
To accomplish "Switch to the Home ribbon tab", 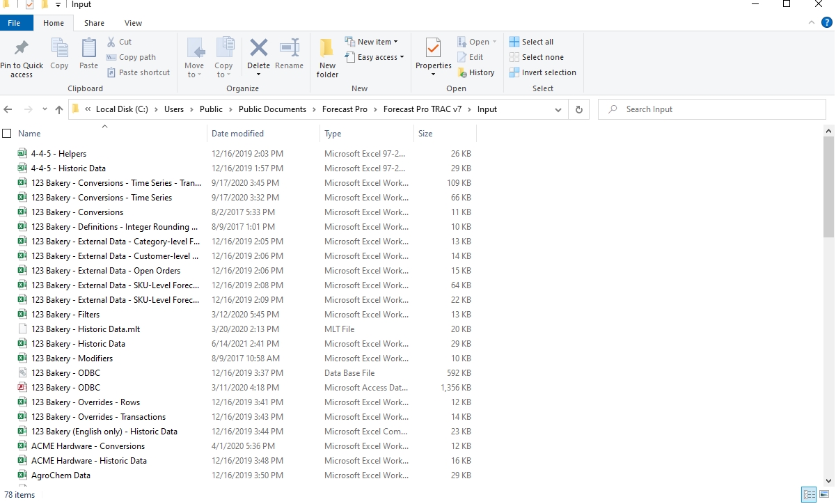I will (x=54, y=23).
